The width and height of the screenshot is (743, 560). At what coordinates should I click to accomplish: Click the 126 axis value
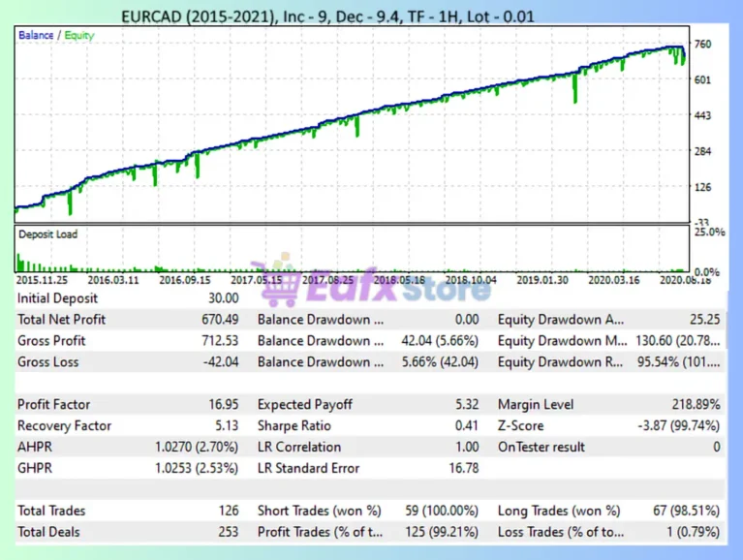point(702,187)
